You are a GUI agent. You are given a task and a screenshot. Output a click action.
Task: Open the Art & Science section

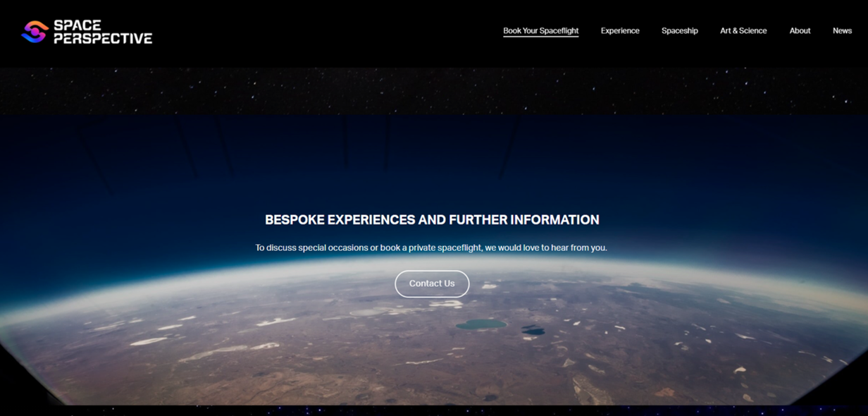[x=743, y=31]
